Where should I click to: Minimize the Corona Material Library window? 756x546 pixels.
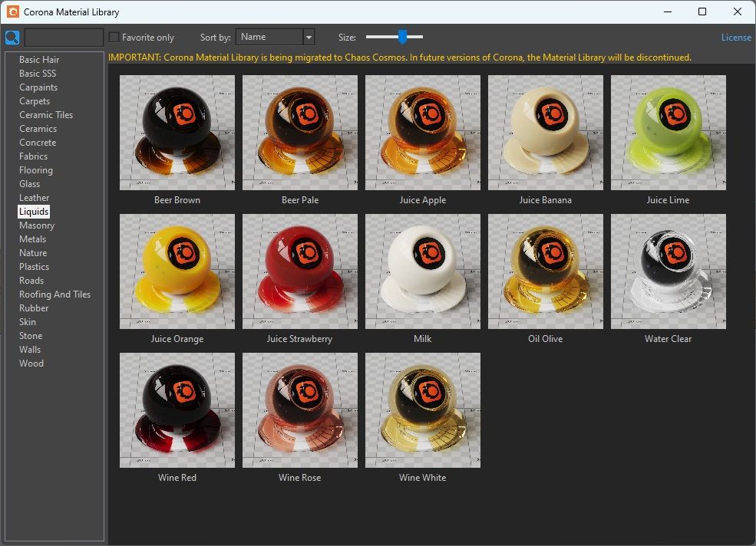tap(668, 12)
